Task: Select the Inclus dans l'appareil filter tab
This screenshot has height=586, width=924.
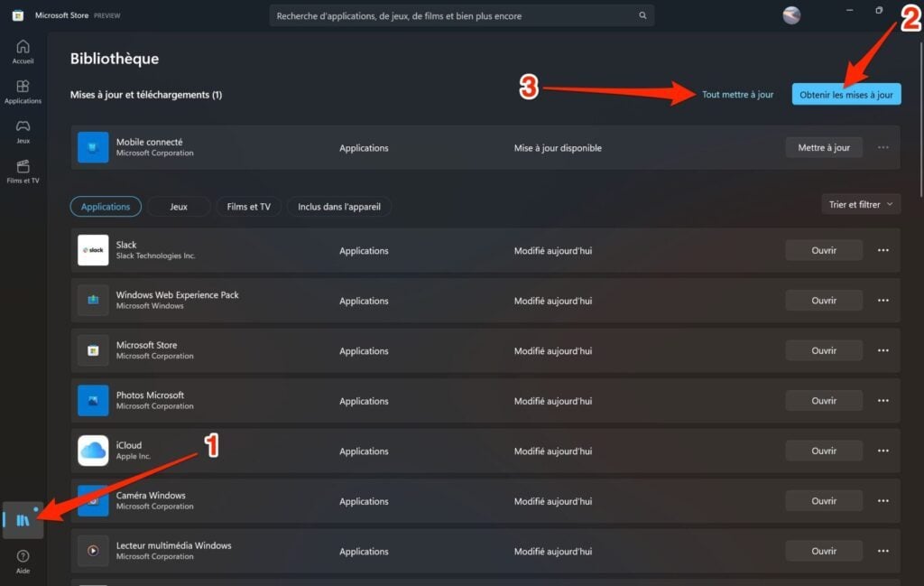Action: click(339, 207)
